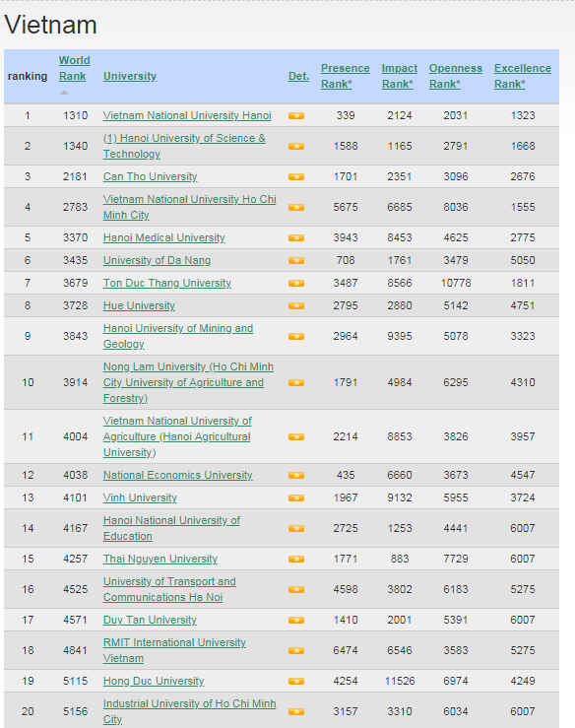Viewport: 575px width, 728px height.
Task: Select openness rank value 10778
Action: pyautogui.click(x=456, y=283)
